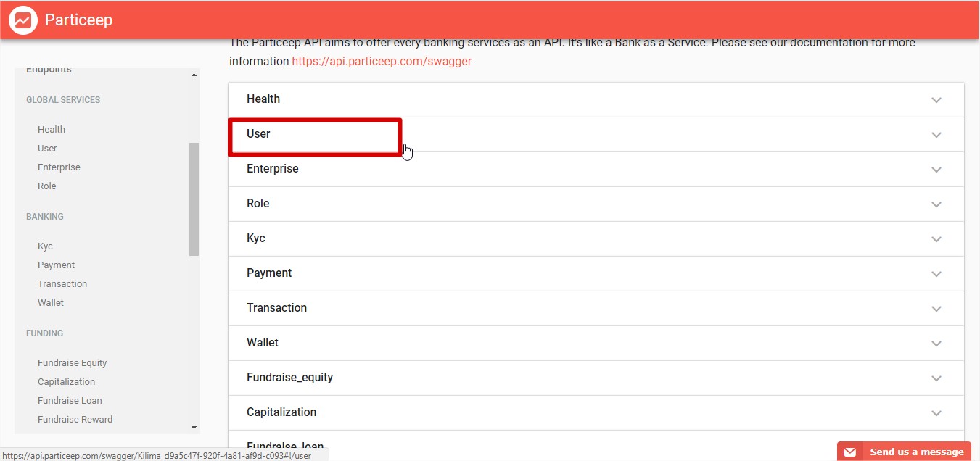Expand the Wallet section chevron
980x461 pixels.
pos(936,344)
